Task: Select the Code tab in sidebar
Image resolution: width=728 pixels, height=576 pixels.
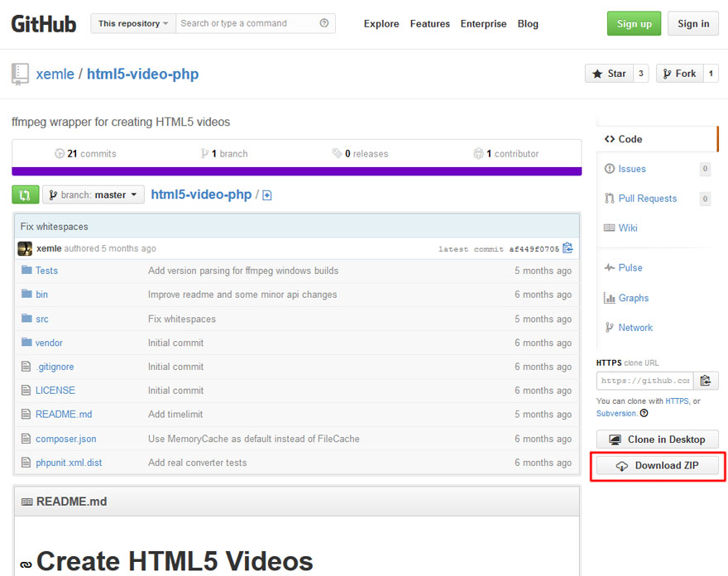Action: pos(657,139)
